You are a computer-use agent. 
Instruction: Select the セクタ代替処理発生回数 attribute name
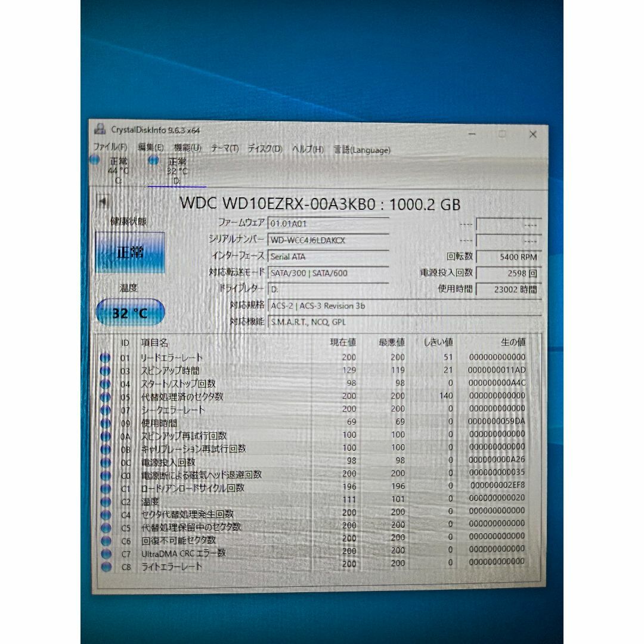coord(187,514)
